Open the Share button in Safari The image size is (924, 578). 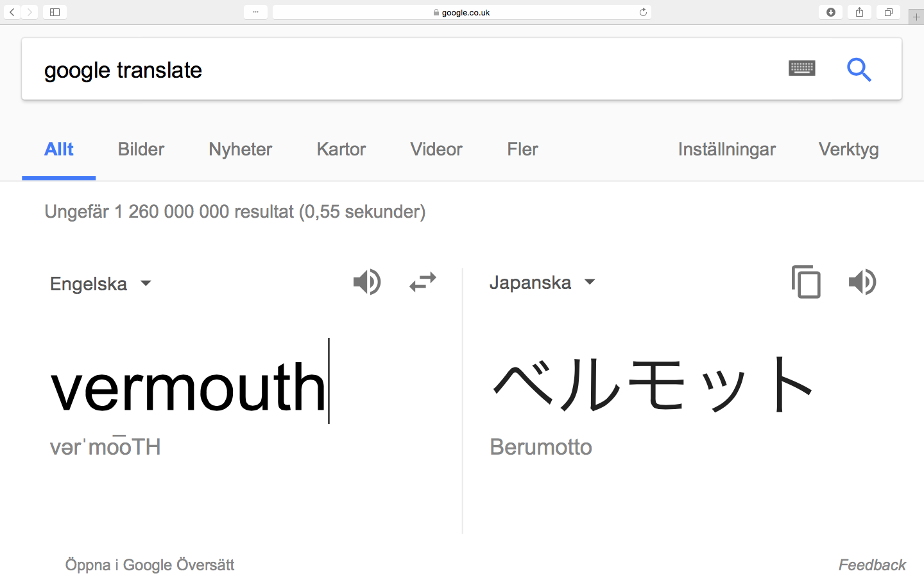click(859, 12)
